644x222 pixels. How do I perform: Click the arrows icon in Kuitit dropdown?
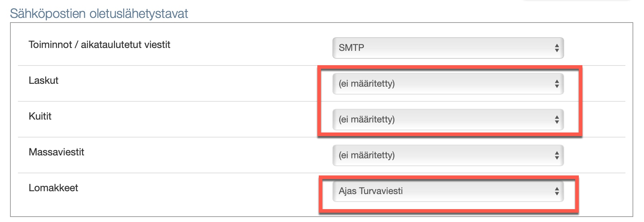pyautogui.click(x=557, y=120)
